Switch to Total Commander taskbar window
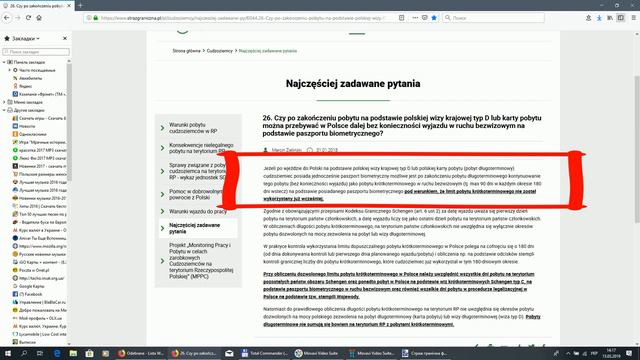This screenshot has height=360, width=640. click(264, 353)
